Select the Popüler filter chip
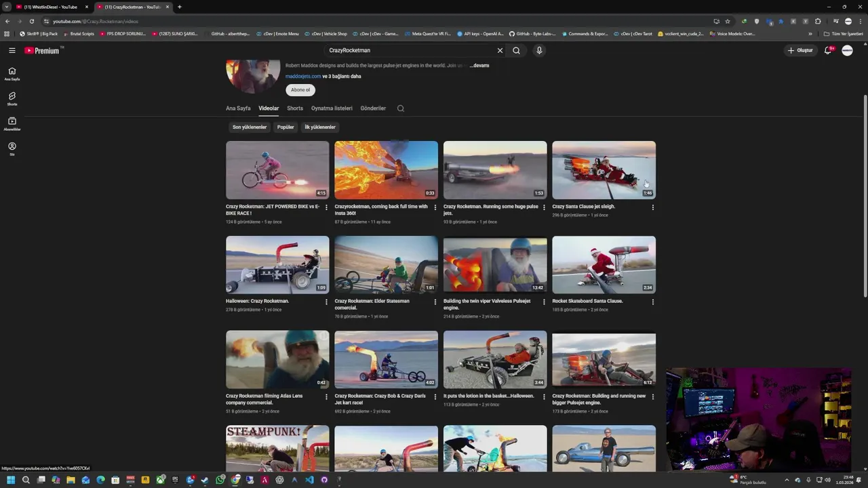The height and width of the screenshot is (488, 868). [x=285, y=127]
